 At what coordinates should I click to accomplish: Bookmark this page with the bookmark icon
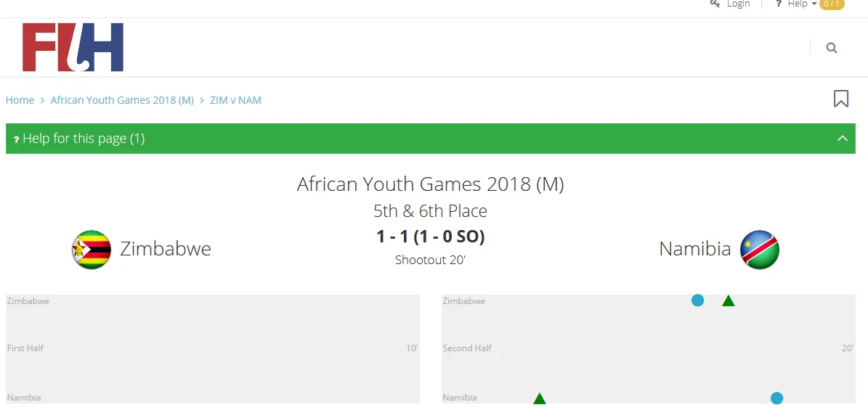click(841, 99)
